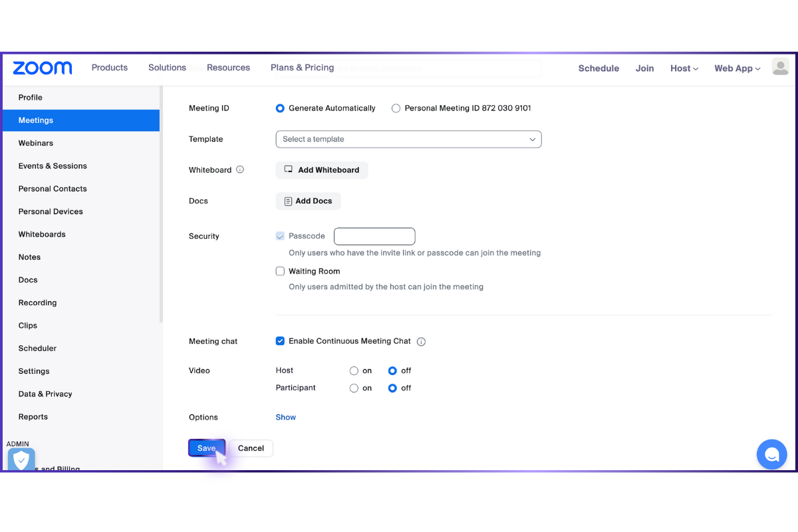The height and width of the screenshot is (532, 798).
Task: Expand the Host menu
Action: (684, 68)
